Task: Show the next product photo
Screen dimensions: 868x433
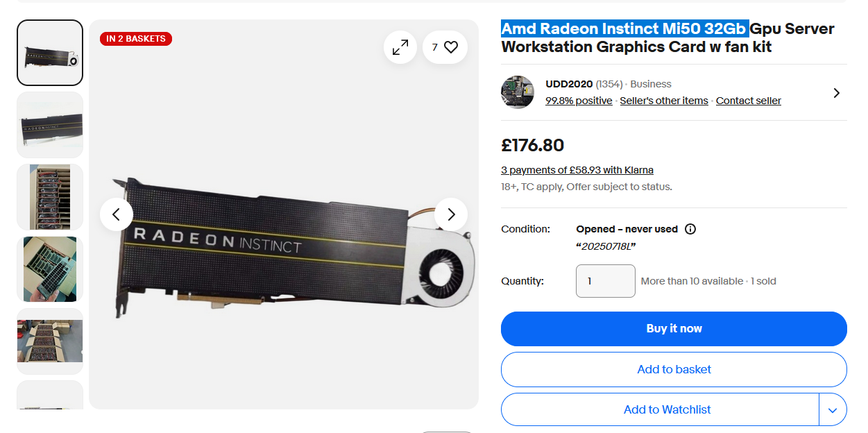Action: point(451,214)
